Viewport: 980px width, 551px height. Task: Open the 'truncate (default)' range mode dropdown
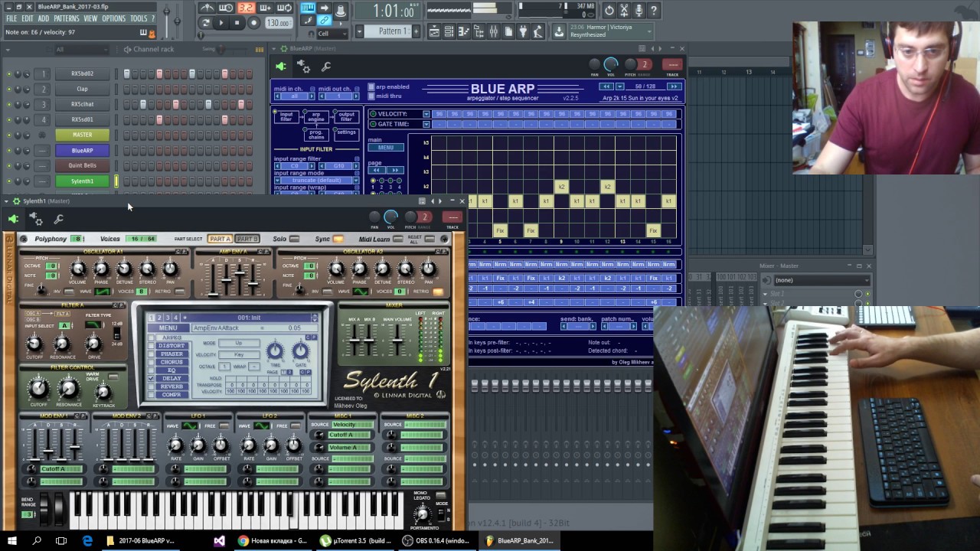pyautogui.click(x=316, y=181)
